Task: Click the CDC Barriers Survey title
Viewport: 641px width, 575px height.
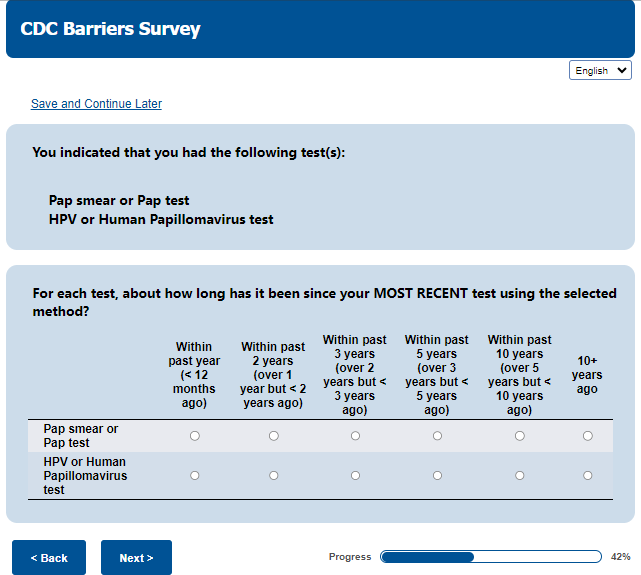Action: point(110,29)
